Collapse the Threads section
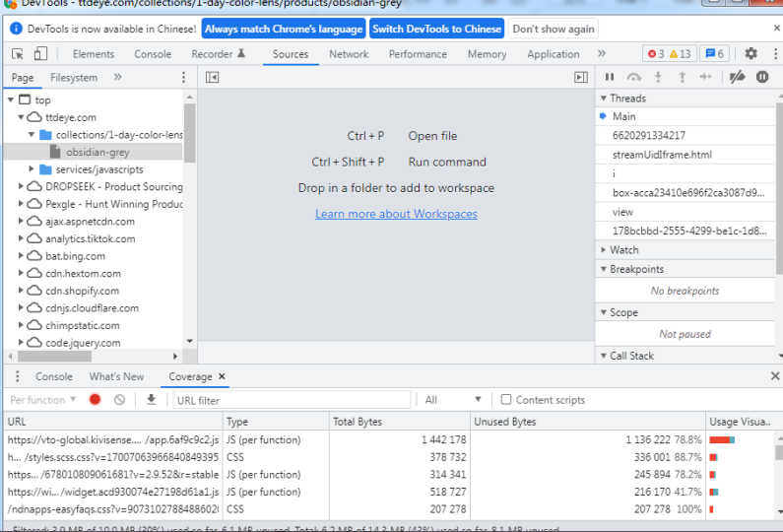783x532 pixels. pyautogui.click(x=627, y=99)
